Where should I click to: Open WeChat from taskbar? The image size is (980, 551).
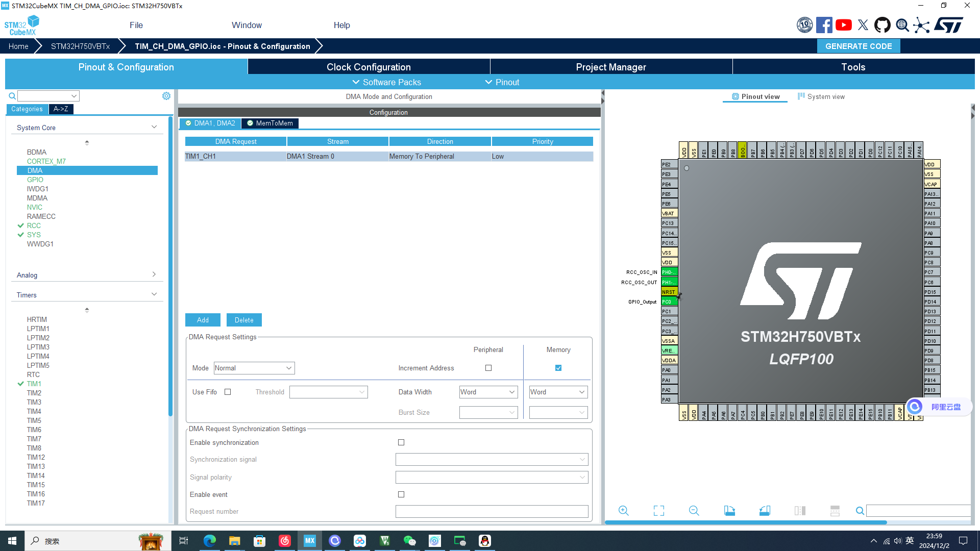[410, 541]
